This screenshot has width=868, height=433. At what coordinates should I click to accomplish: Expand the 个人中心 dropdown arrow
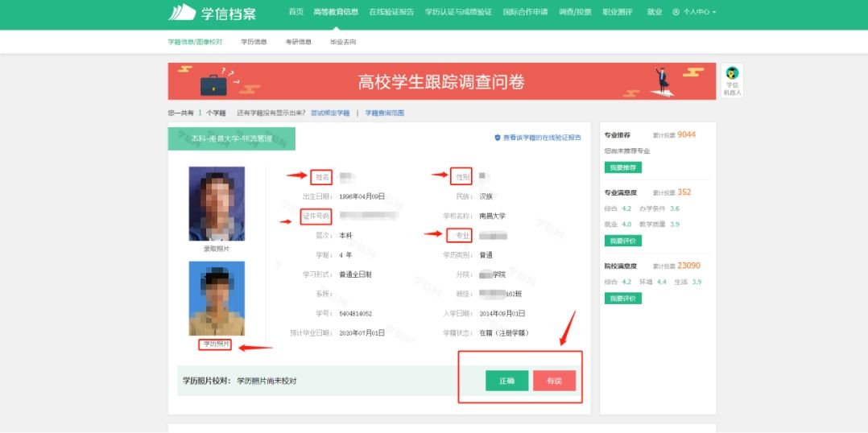[x=713, y=13]
